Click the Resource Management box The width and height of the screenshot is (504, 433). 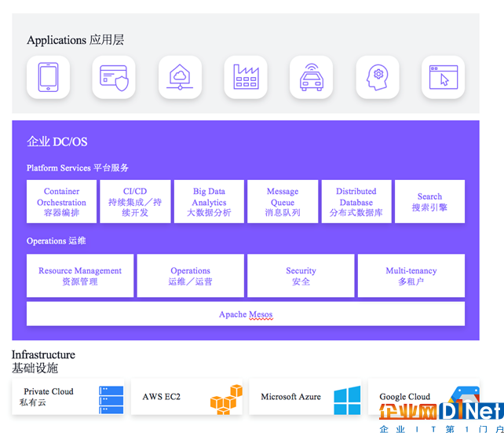[80, 276]
